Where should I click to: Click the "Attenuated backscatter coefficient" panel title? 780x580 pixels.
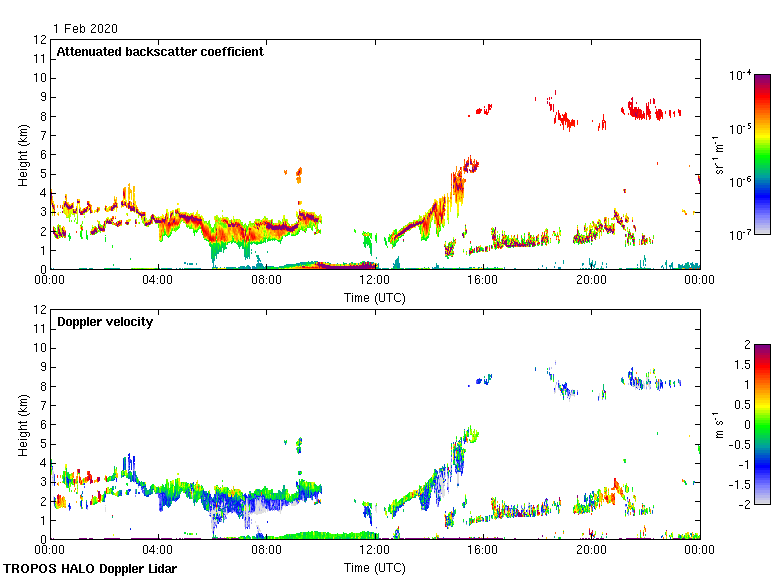pos(160,52)
